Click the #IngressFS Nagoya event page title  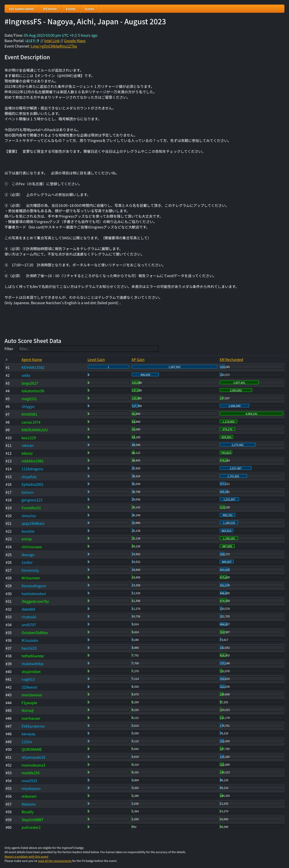point(85,22)
